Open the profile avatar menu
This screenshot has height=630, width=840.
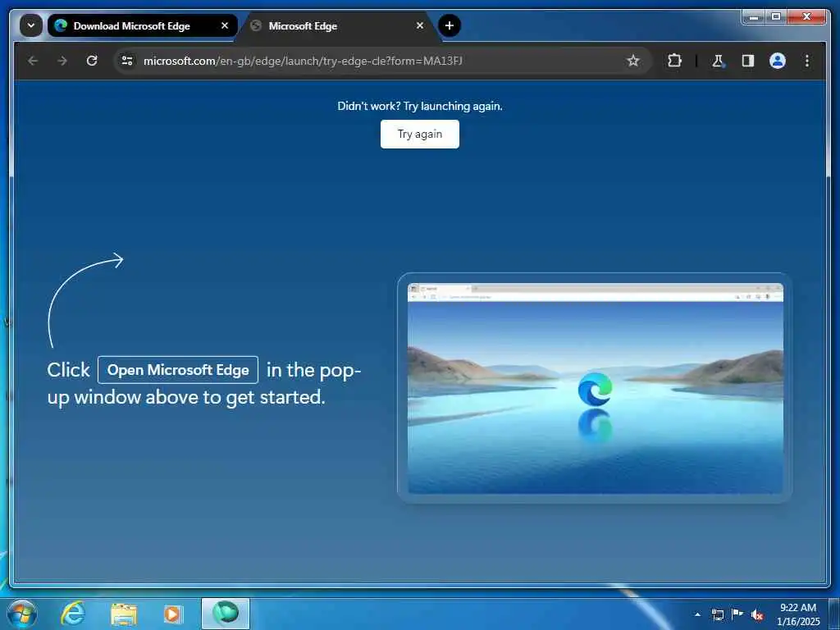tap(778, 61)
